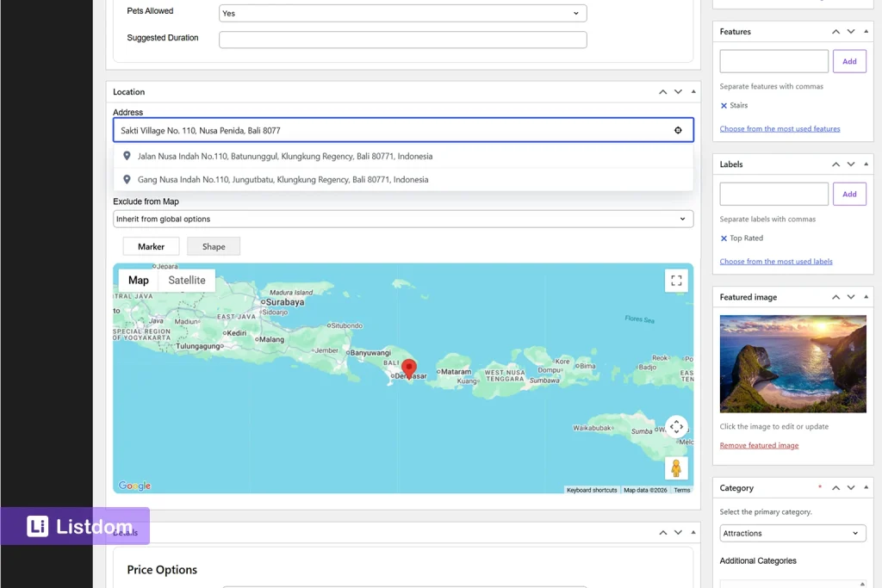
Task: Move Labels panel down
Action: [x=851, y=164]
